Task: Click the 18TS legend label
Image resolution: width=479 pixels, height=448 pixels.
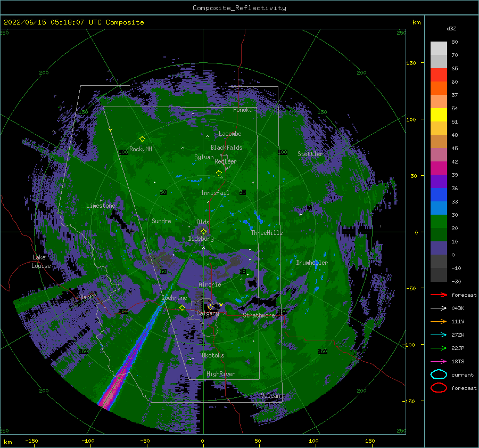Action: [458, 362]
